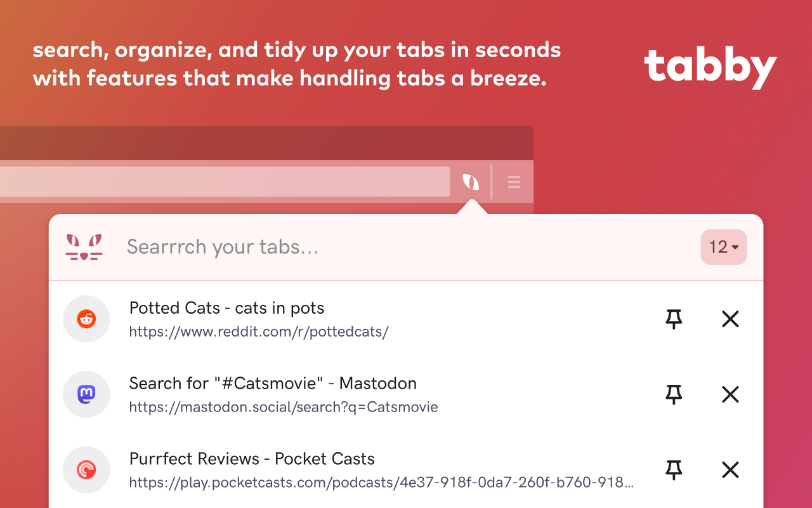Focus the "Searrrch your tabs..." field
This screenshot has width=812, height=508.
pyautogui.click(x=381, y=247)
